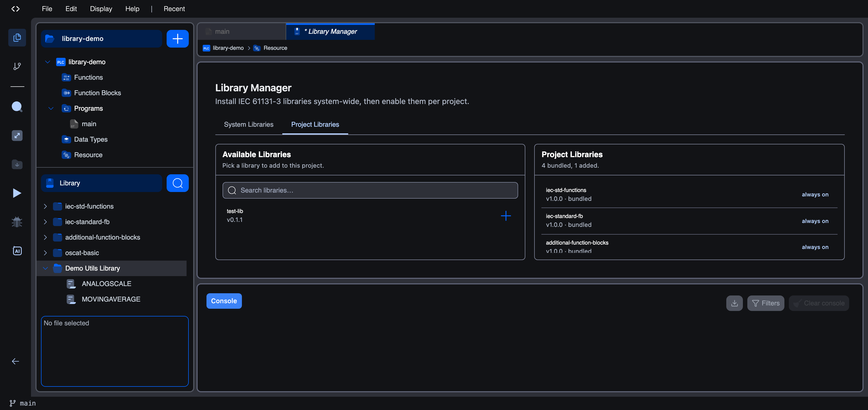
Task: Click the expand arrows sidebar icon
Action: pyautogui.click(x=17, y=136)
